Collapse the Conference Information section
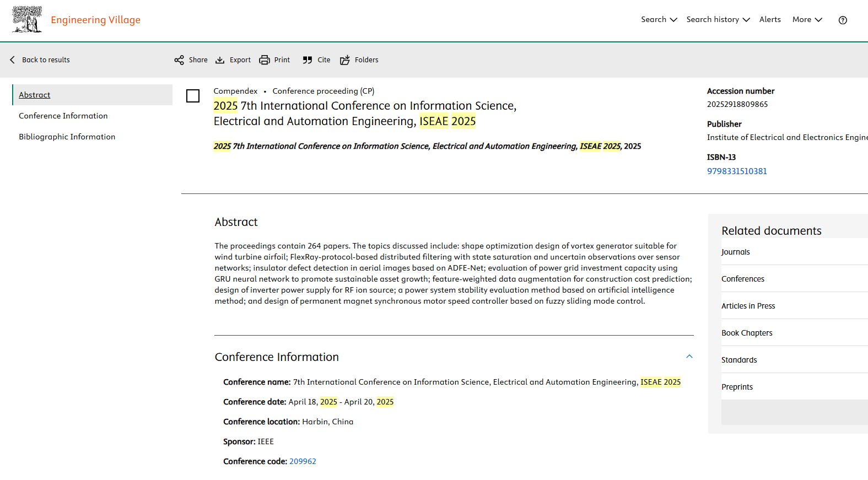The height and width of the screenshot is (480, 868). (x=689, y=357)
